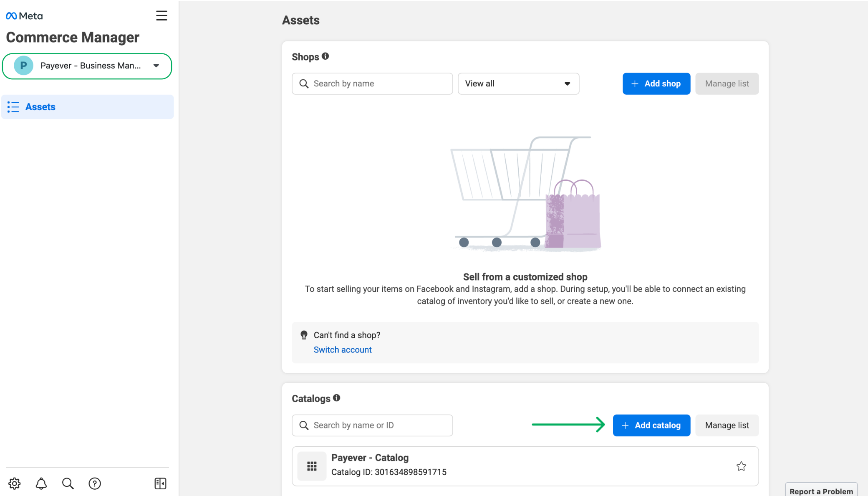868x496 pixels.
Task: Open notifications bell icon
Action: [41, 483]
